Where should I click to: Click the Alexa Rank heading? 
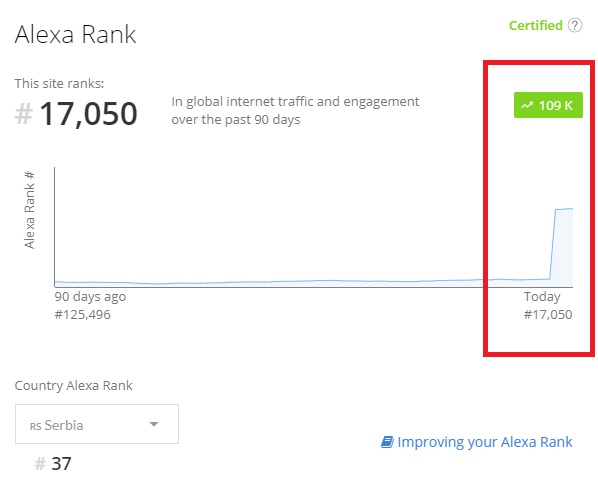75,34
